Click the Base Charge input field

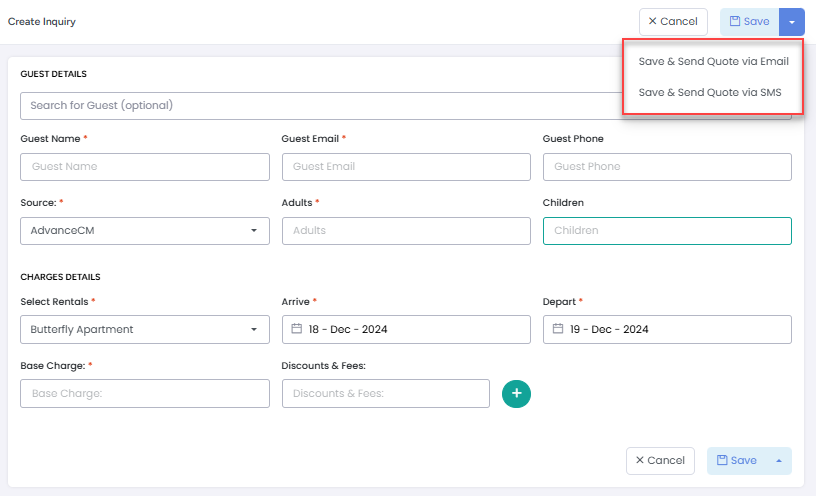click(145, 394)
